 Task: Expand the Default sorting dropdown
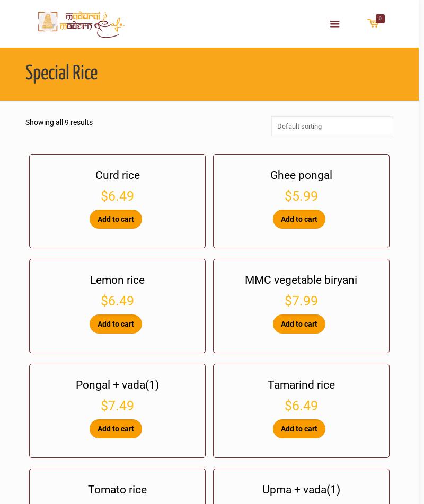(332, 126)
